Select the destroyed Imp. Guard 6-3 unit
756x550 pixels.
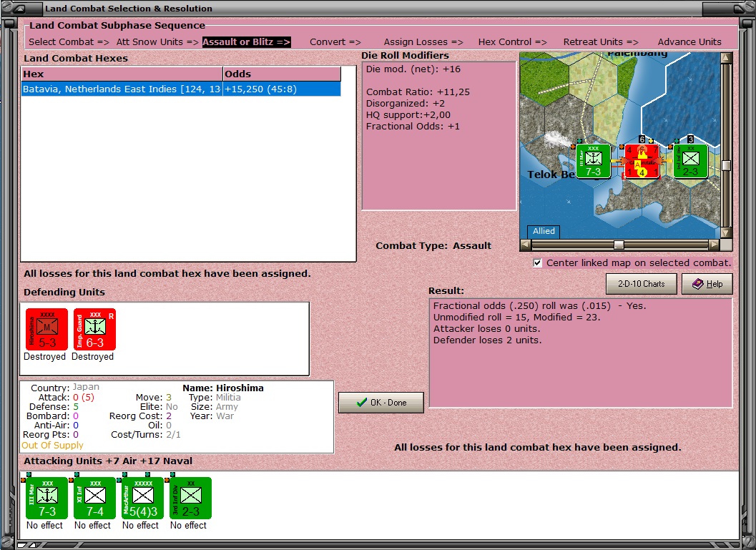point(94,329)
